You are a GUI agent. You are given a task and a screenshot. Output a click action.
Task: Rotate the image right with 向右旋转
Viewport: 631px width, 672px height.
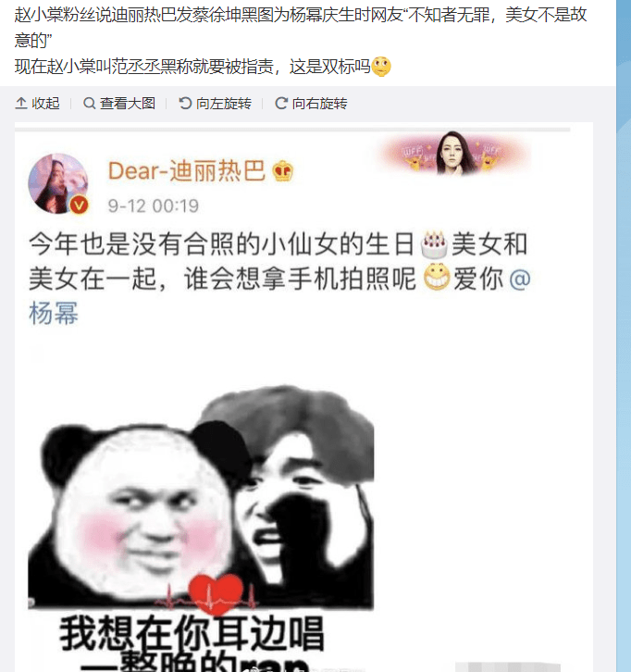coord(311,104)
